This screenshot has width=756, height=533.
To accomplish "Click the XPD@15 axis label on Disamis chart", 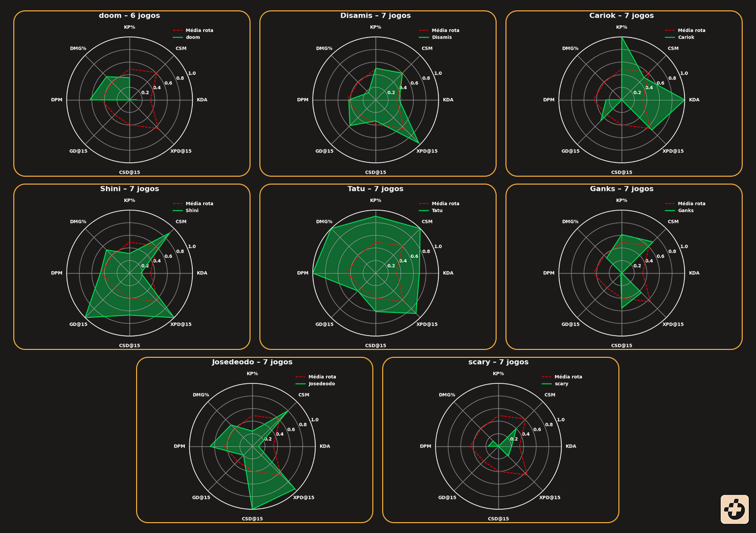I will 427,152.
